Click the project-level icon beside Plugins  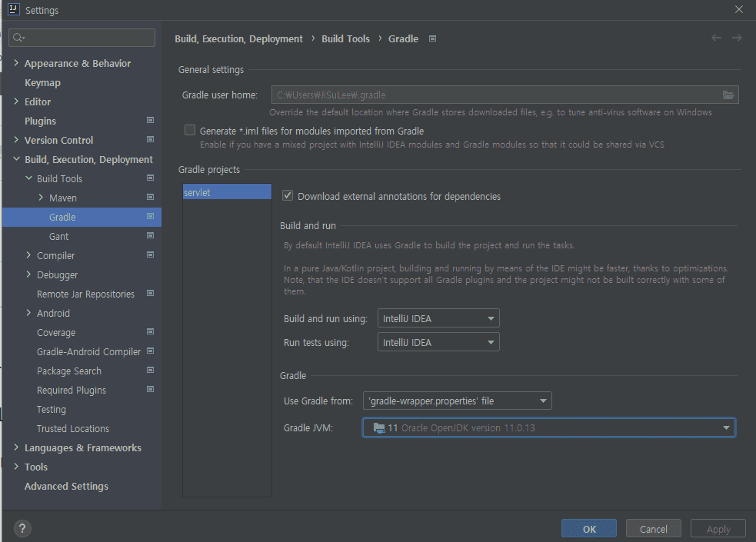150,121
